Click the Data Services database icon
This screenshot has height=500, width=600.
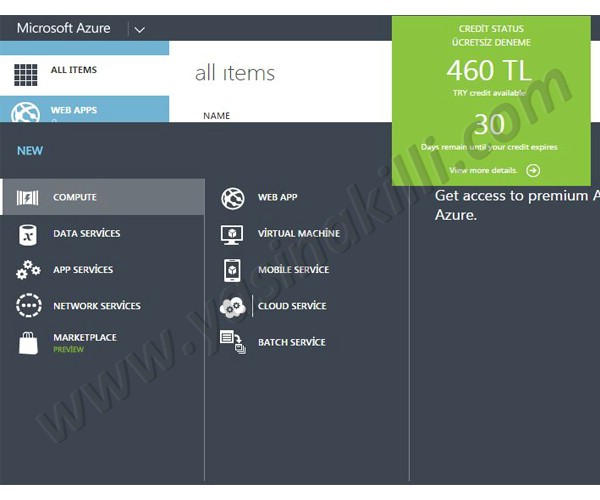(x=28, y=234)
